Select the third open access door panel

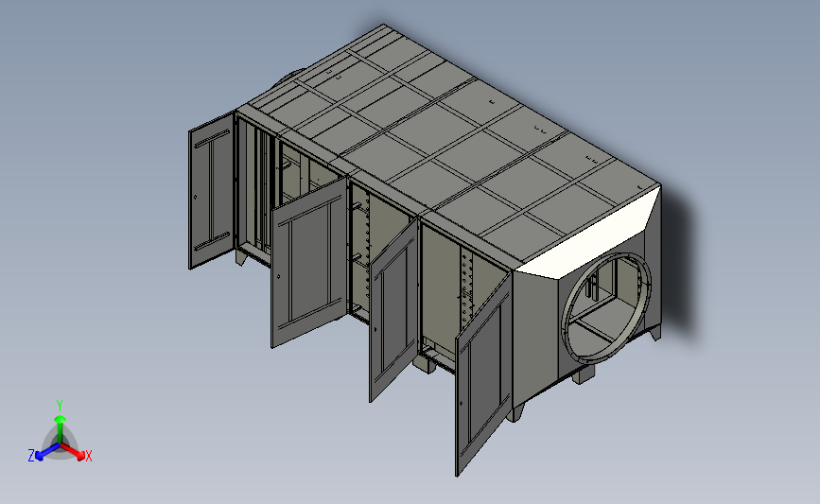point(393,310)
